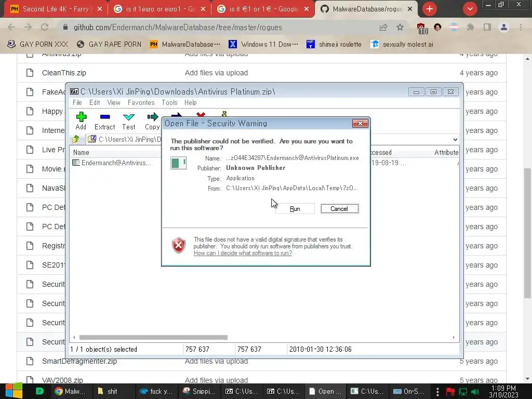Open the View menu in 7-Zip
532x399 pixels.
(114, 102)
